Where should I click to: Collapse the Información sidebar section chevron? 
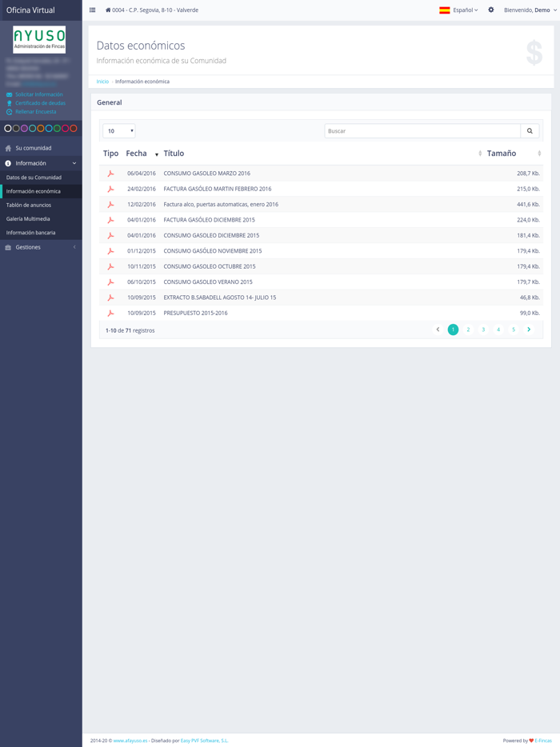point(74,163)
